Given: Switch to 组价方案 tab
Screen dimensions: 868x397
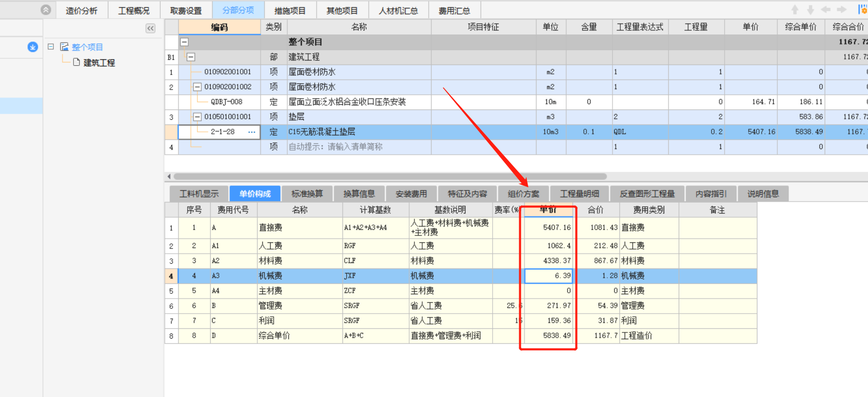Looking at the screenshot, I should point(523,194).
